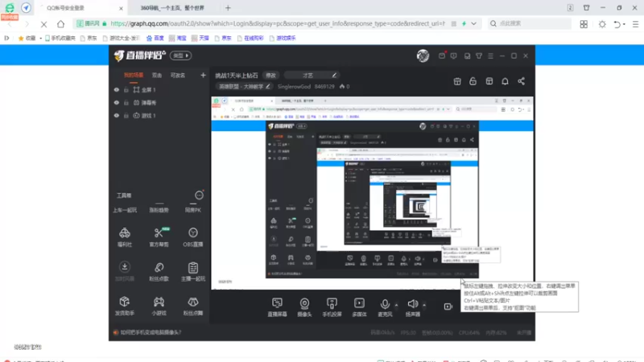
Task: Toggle visibility eye of 全屏 1 source
Action: click(117, 89)
